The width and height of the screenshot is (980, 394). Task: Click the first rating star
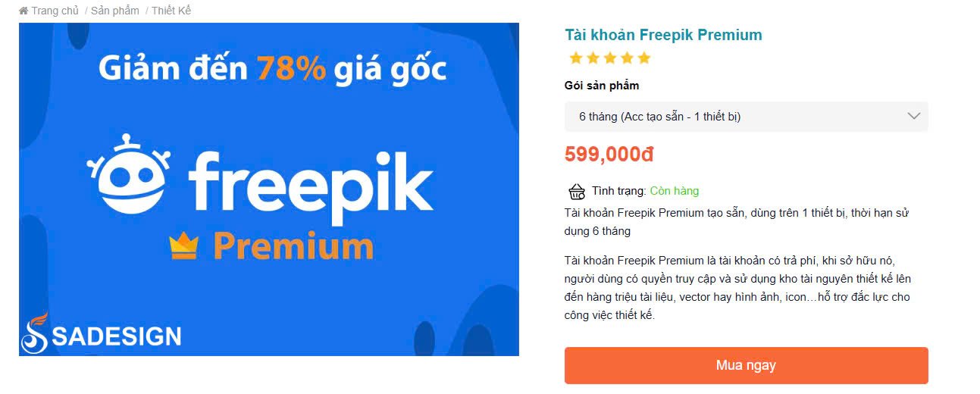click(575, 58)
